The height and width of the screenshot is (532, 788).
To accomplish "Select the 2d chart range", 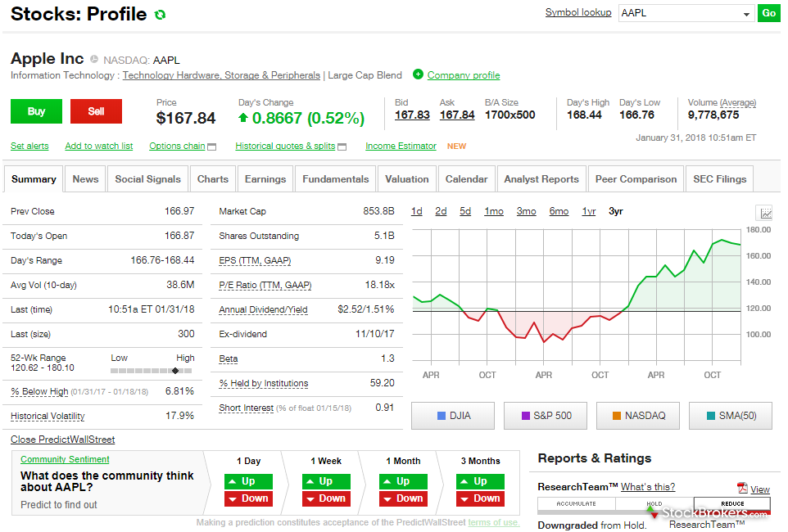I will click(x=441, y=211).
